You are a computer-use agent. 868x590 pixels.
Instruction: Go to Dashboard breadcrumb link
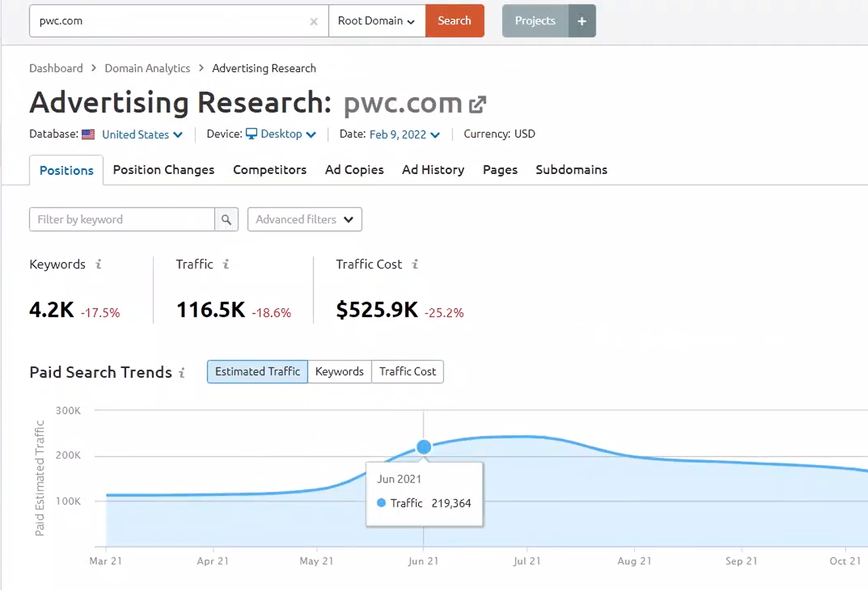[x=56, y=68]
